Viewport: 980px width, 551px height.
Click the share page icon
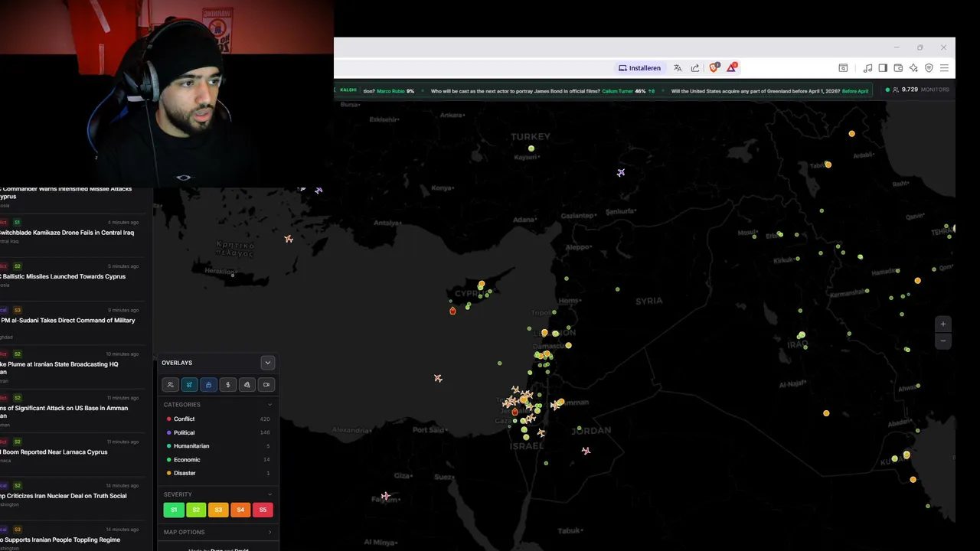(x=695, y=68)
